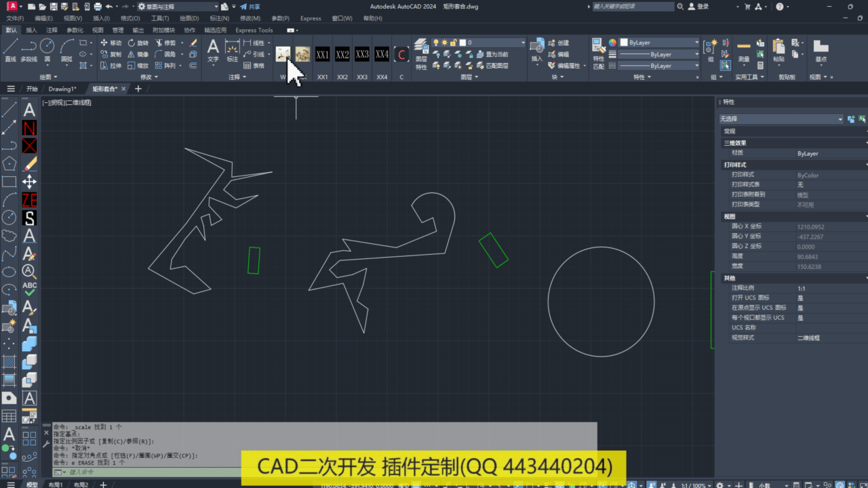Image resolution: width=868 pixels, height=488 pixels.
Task: Click 置为当前 make current layer button
Action: (x=492, y=54)
